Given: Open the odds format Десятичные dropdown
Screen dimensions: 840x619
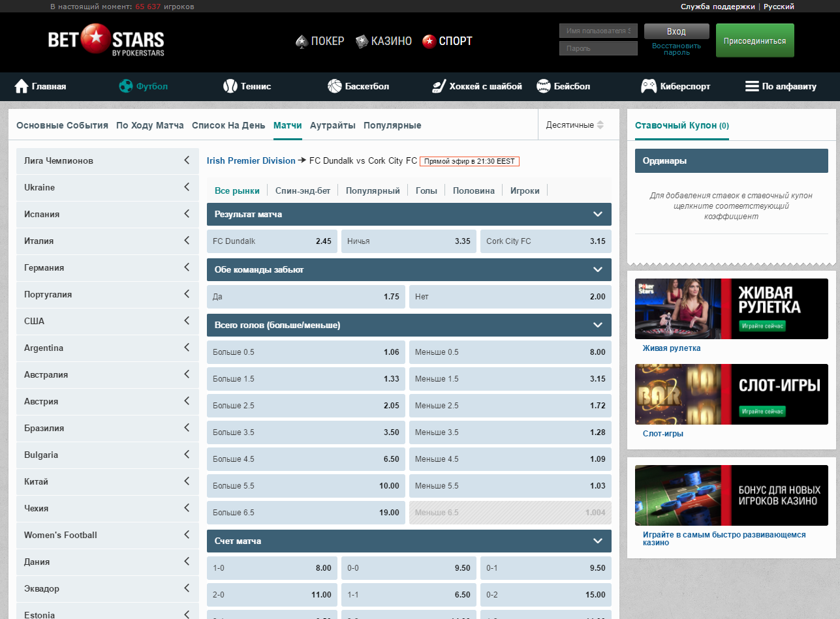Looking at the screenshot, I should pos(575,125).
